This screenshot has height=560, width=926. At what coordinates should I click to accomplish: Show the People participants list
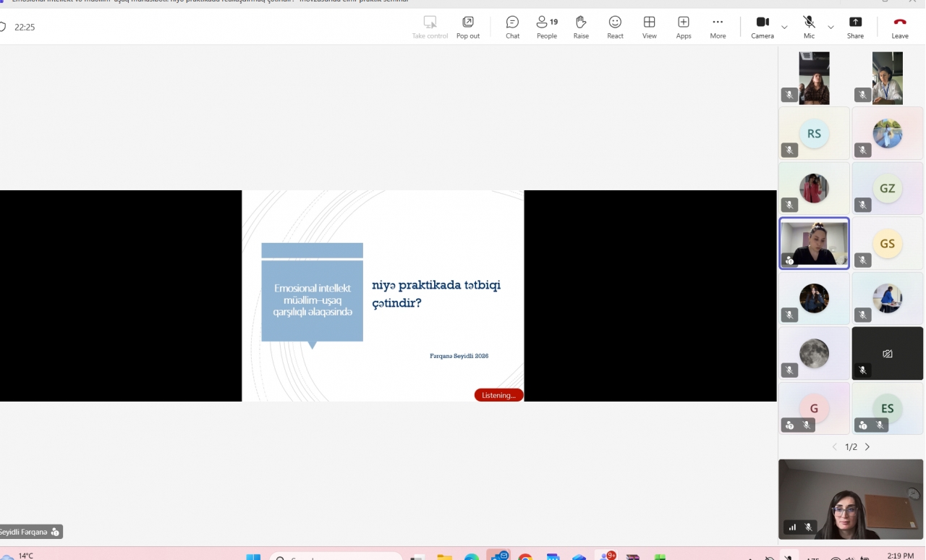547,27
